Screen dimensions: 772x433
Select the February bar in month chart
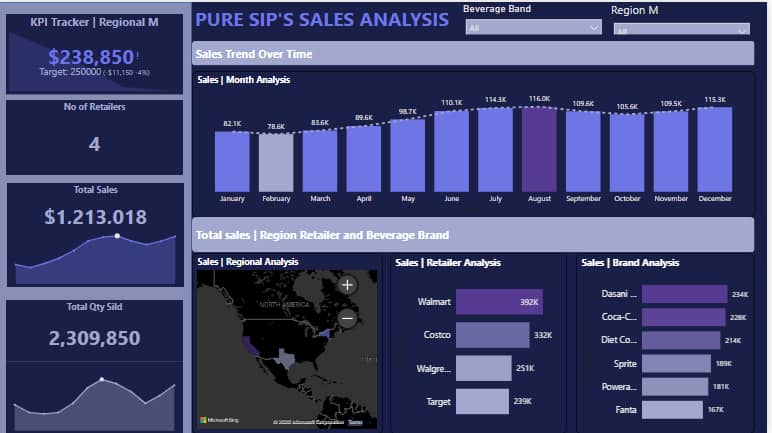coord(276,163)
